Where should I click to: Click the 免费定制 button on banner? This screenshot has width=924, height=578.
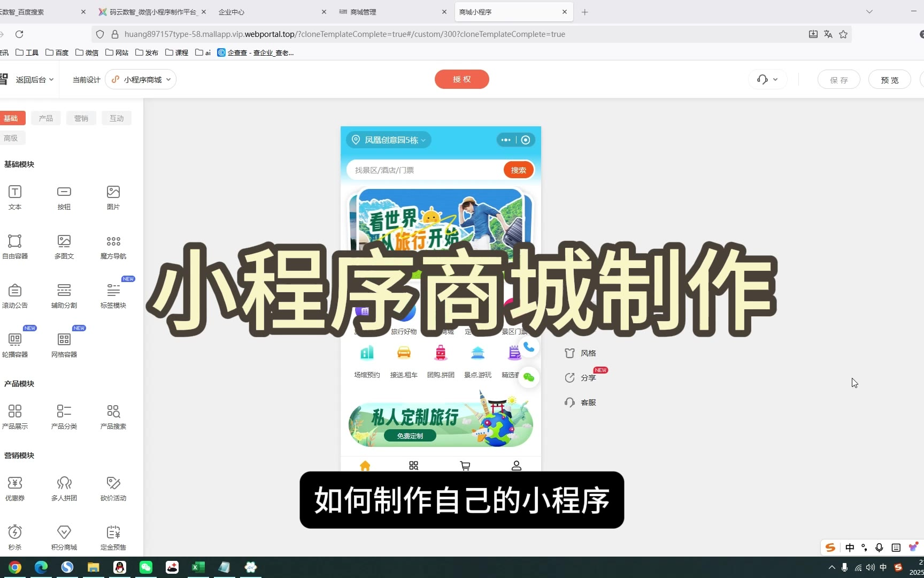(x=410, y=436)
